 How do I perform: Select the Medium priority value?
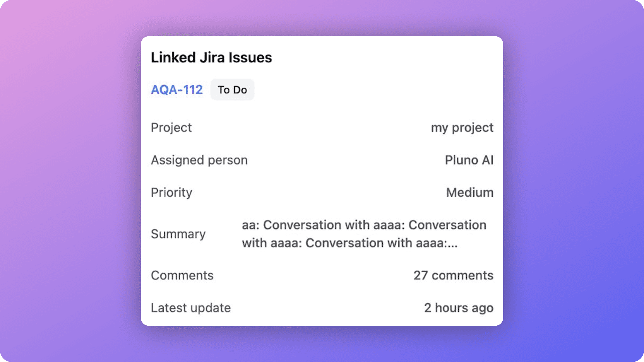point(470,192)
